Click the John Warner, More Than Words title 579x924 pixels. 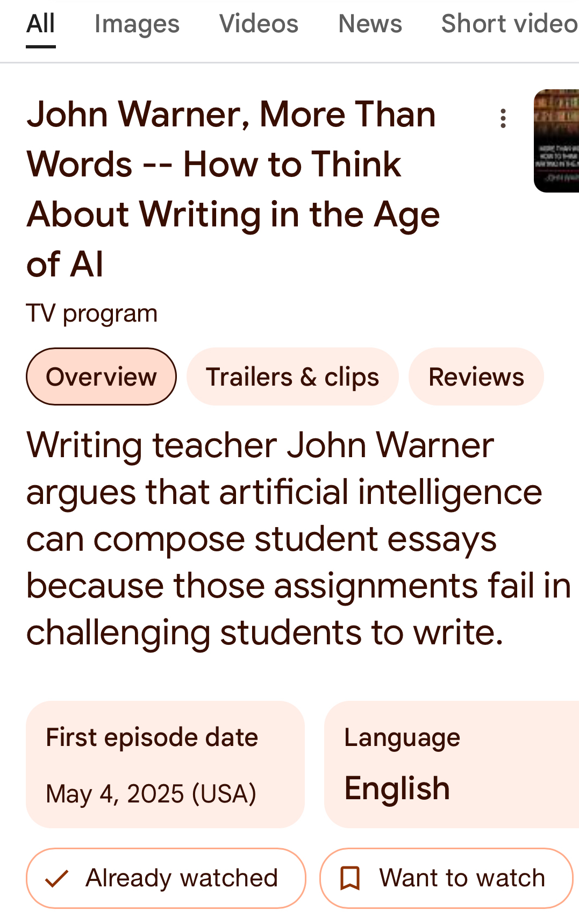(x=233, y=189)
